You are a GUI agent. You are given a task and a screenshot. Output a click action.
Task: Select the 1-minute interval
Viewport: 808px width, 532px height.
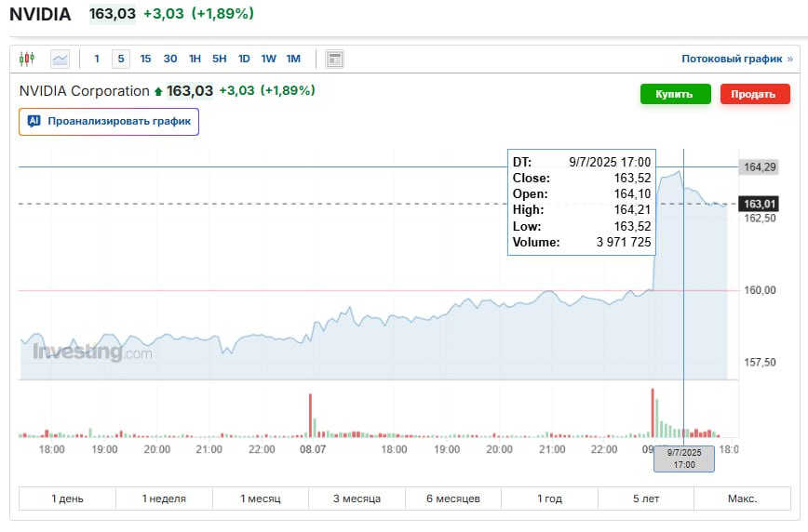coord(97,59)
